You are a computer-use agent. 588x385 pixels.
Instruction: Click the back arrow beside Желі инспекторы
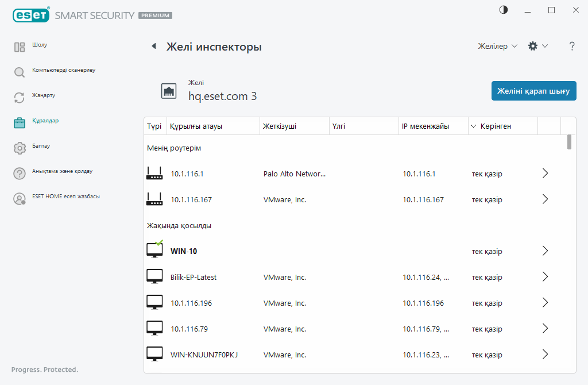(x=153, y=47)
